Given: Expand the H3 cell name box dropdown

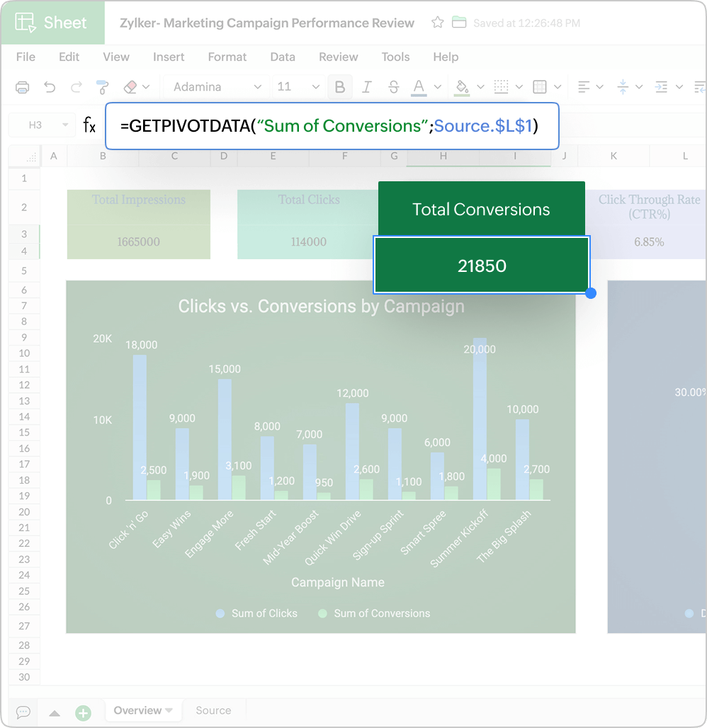Looking at the screenshot, I should [65, 125].
